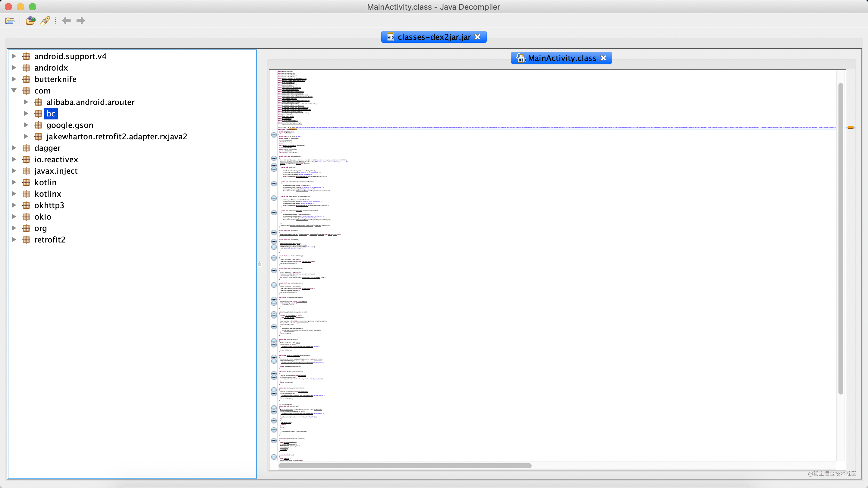
Task: Click the jar icon on classes-dex2jar.jar tab
Action: pyautogui.click(x=390, y=37)
